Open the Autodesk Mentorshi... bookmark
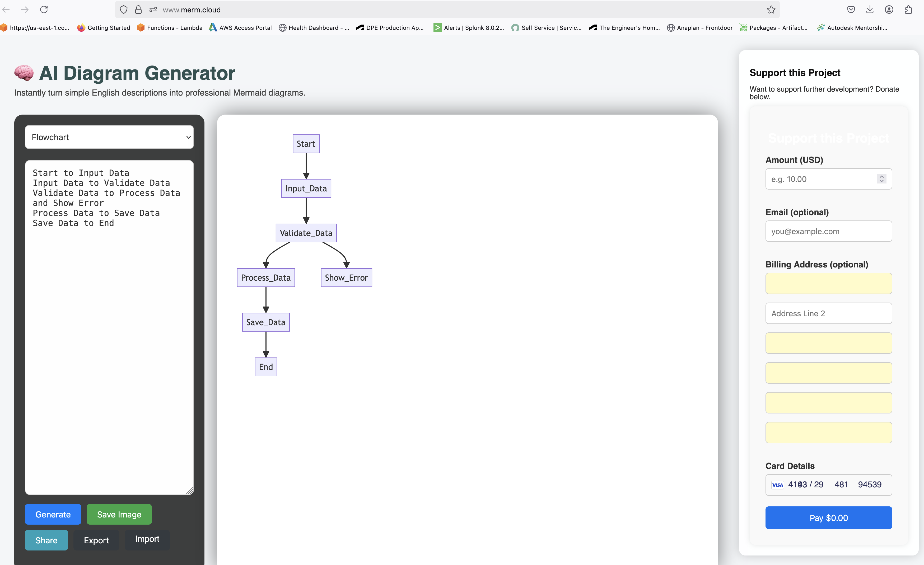Screen dimensions: 924x565 (x=852, y=28)
